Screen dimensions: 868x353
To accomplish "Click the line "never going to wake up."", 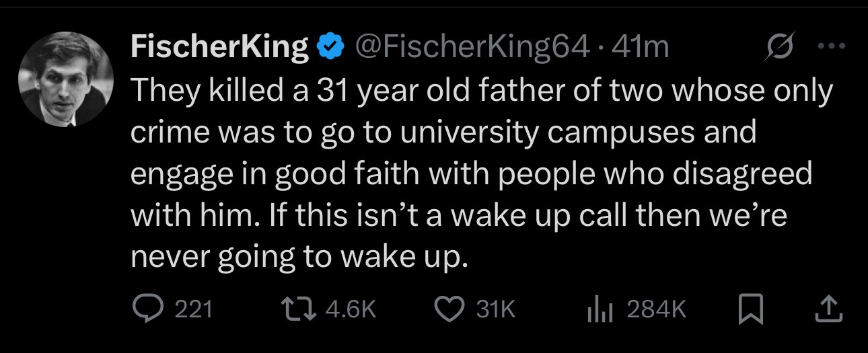I will coord(298,258).
